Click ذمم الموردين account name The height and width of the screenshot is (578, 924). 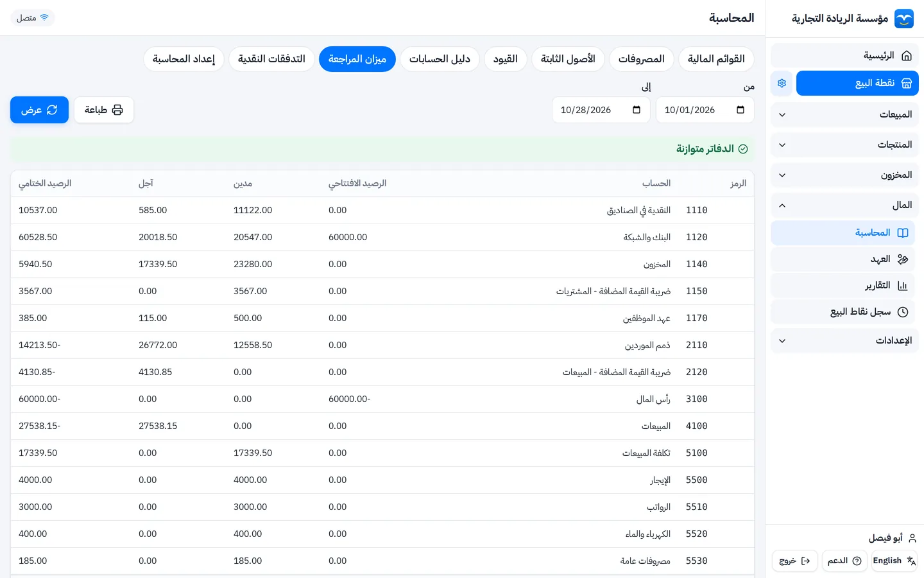(x=648, y=346)
